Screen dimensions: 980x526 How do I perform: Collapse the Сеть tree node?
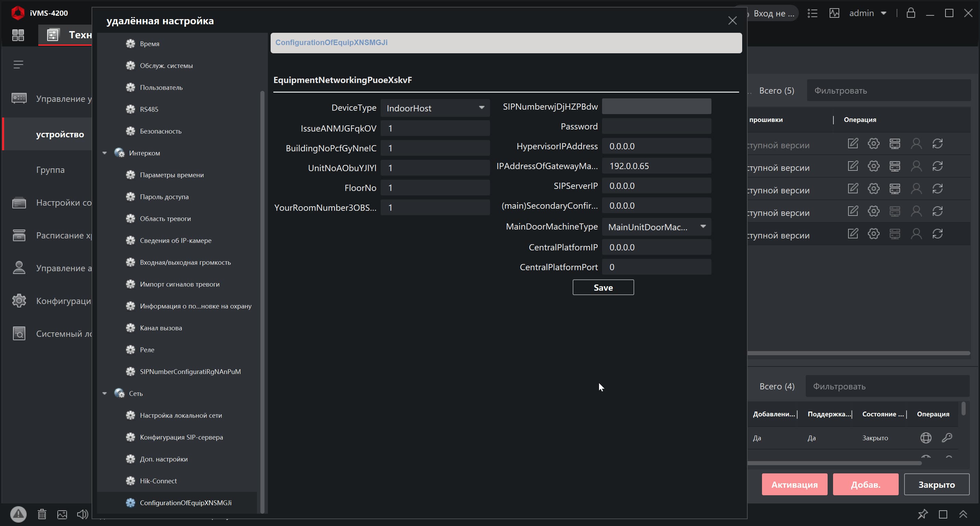click(105, 393)
